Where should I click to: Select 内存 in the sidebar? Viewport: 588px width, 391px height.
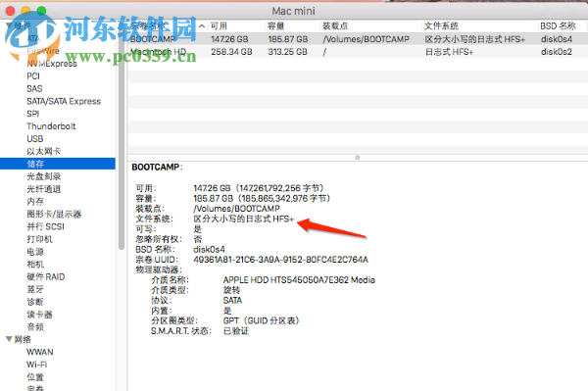pyautogui.click(x=35, y=201)
